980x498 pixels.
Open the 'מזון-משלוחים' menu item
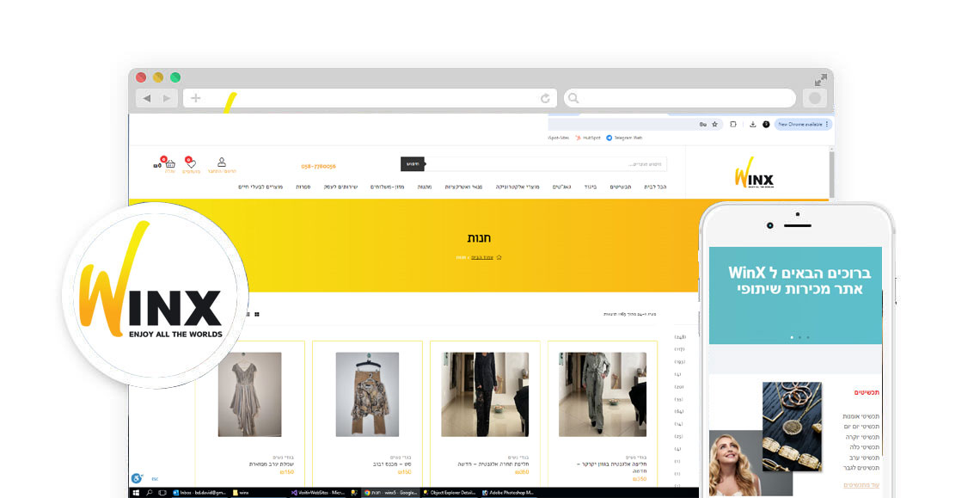[x=387, y=187]
